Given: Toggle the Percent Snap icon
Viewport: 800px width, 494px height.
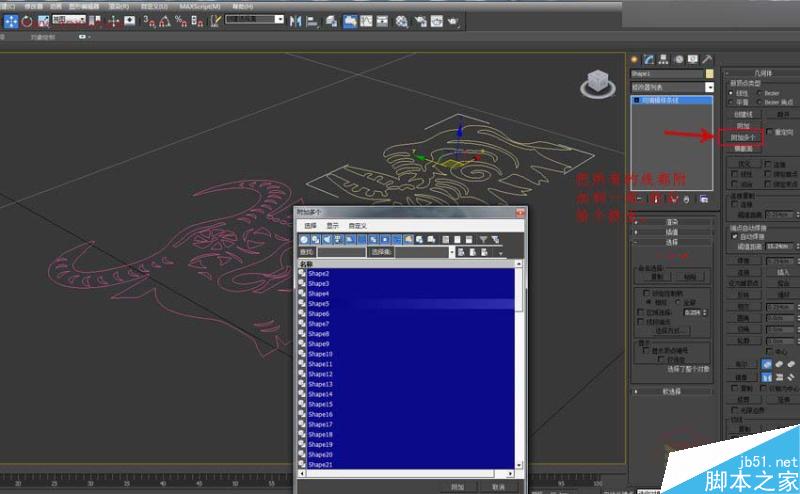Looking at the screenshot, I should tap(181, 21).
